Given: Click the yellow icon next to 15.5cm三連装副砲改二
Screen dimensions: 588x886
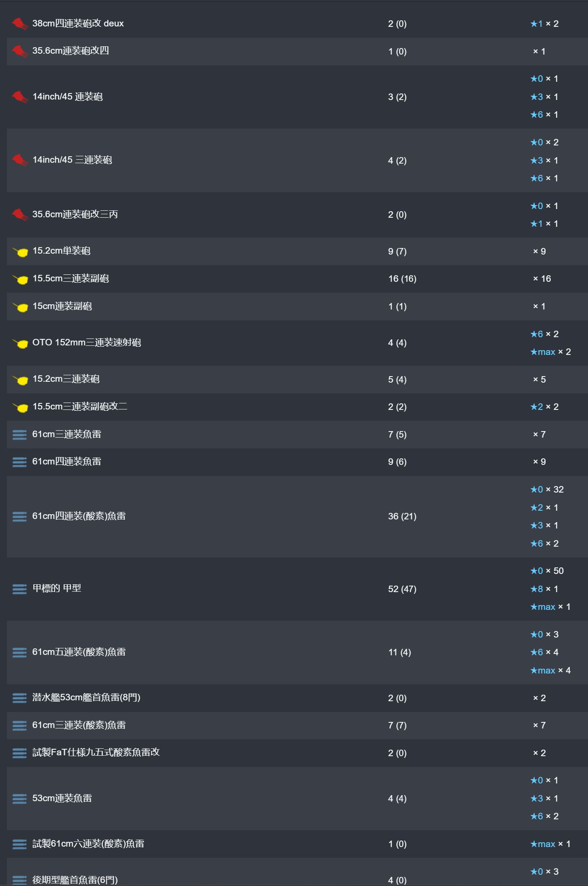Looking at the screenshot, I should pyautogui.click(x=20, y=407).
